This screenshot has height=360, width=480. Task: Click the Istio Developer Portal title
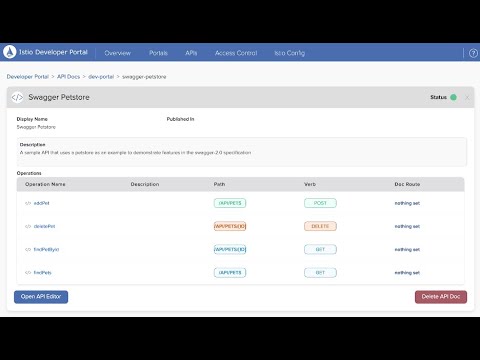(x=53, y=52)
